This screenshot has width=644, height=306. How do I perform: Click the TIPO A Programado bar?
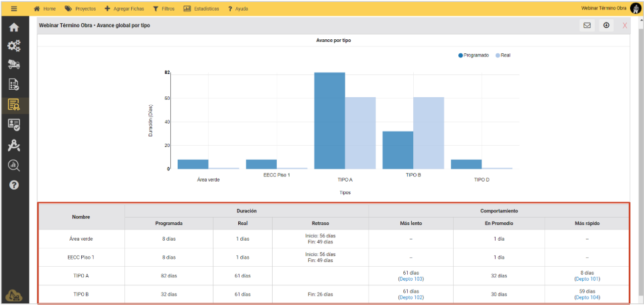pos(329,120)
